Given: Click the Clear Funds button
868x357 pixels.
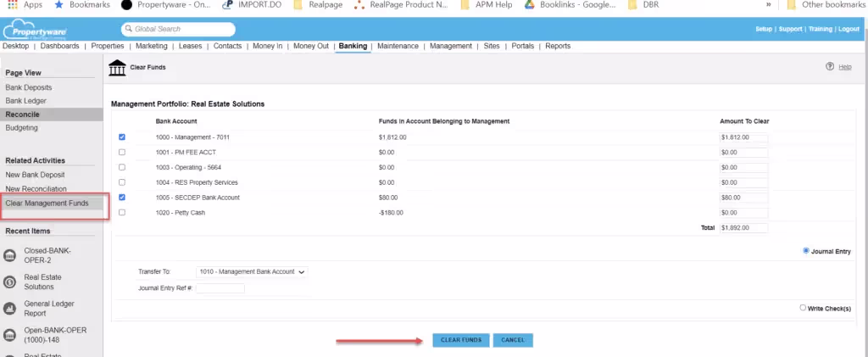Looking at the screenshot, I should click(461, 340).
